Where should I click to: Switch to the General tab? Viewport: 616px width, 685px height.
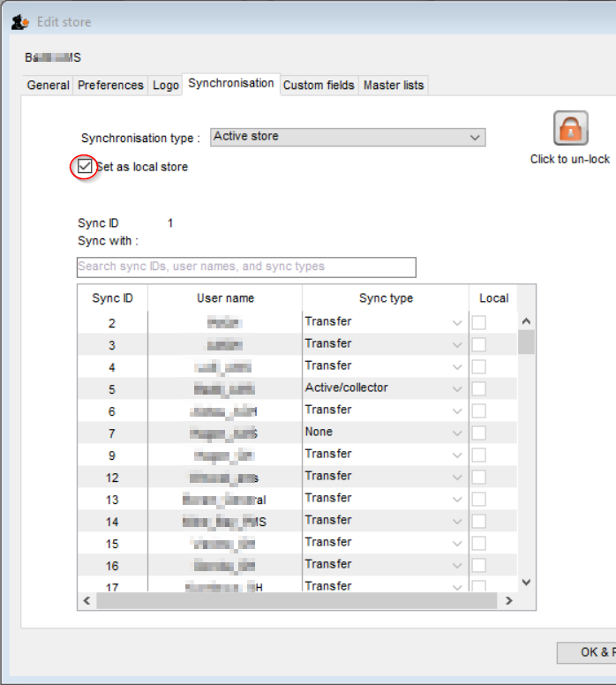click(48, 86)
